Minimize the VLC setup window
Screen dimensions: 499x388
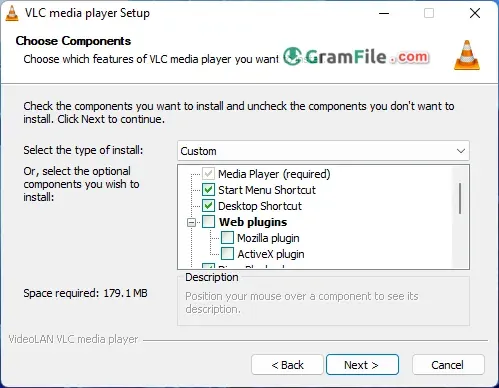point(384,13)
